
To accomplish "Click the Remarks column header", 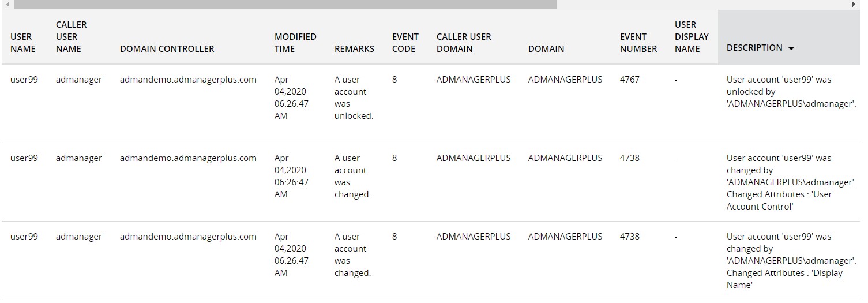I will 354,49.
